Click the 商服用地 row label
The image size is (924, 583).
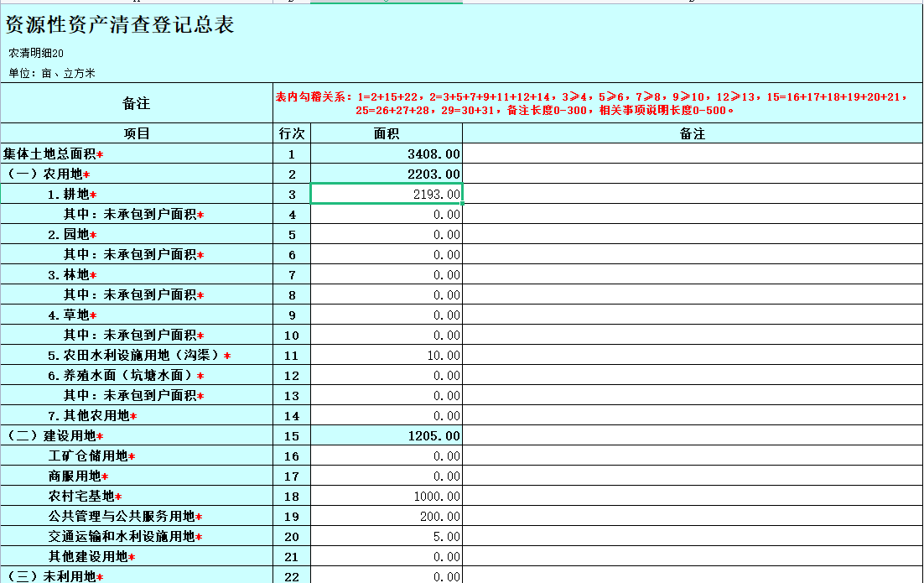click(x=78, y=476)
